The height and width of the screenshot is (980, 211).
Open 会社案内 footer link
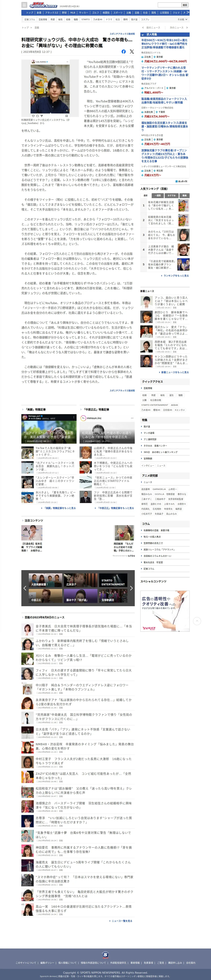click(190, 963)
